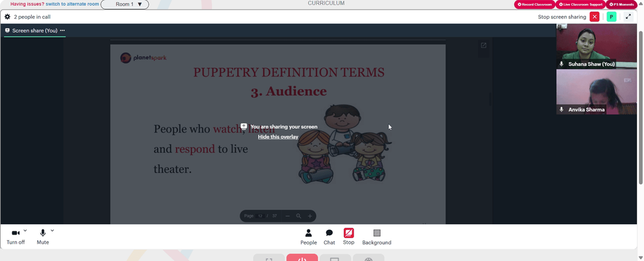Click the red power button below the call
644x261 pixels.
pyautogui.click(x=302, y=258)
